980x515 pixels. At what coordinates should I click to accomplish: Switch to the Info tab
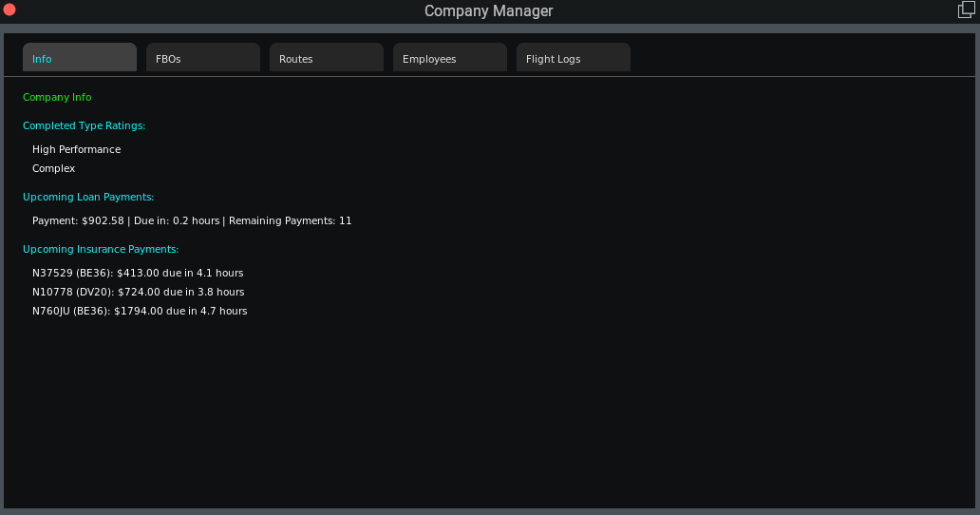80,58
